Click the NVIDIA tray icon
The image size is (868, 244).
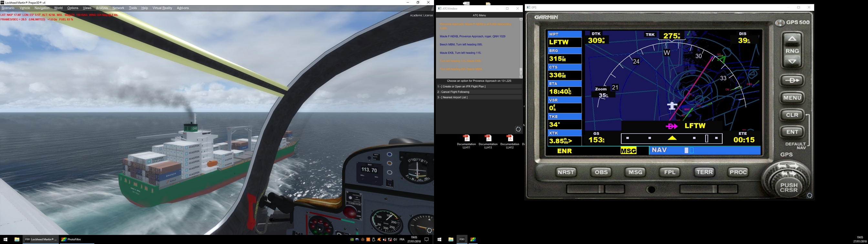click(352, 239)
